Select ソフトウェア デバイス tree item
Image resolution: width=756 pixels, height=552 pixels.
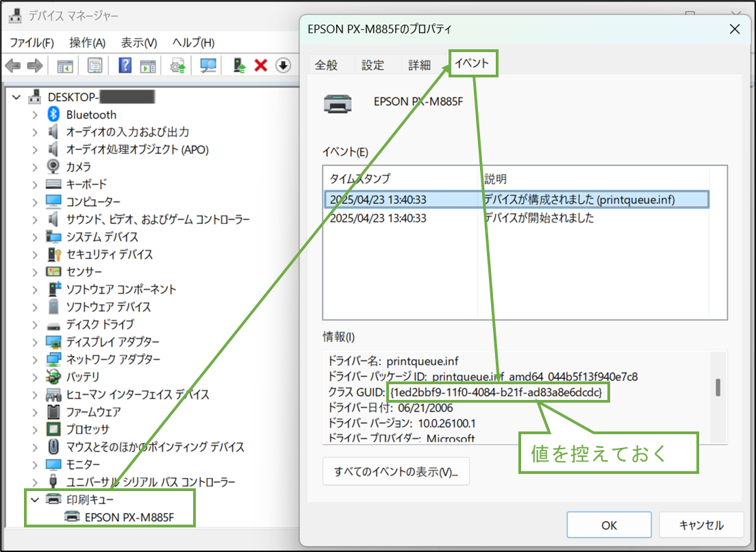(x=108, y=307)
